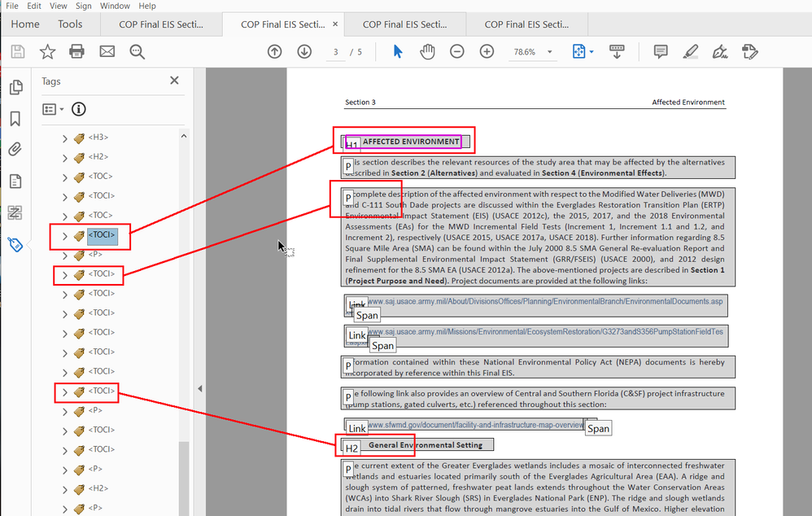
Task: Click the paragraph starting 'complete description of the affected'
Action: [538, 238]
